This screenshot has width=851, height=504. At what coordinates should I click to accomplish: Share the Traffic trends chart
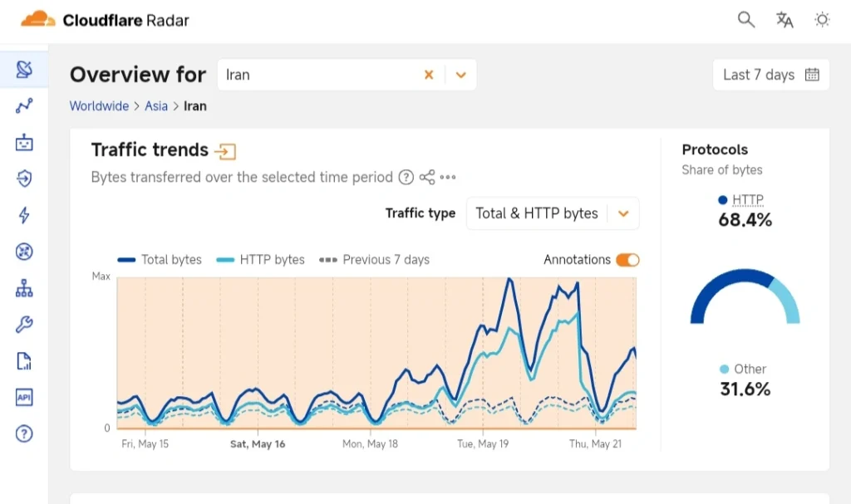[x=427, y=178]
